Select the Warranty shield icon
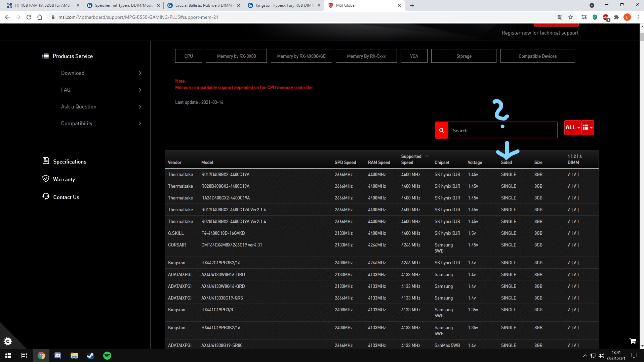 [x=46, y=179]
